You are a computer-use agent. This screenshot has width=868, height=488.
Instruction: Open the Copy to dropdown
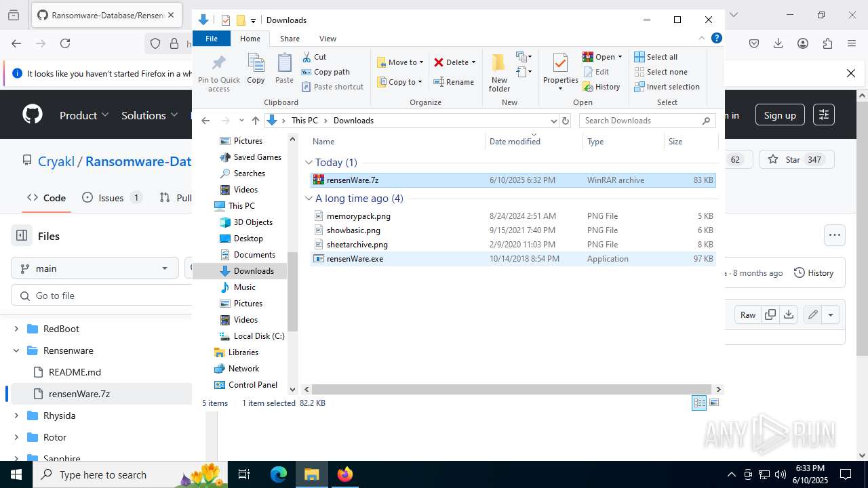[x=399, y=82]
